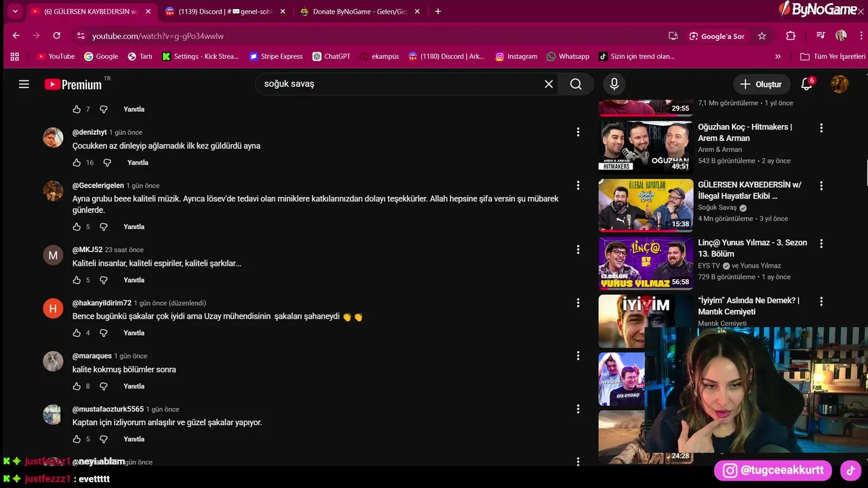Open options for @MKJ52 comment

578,249
